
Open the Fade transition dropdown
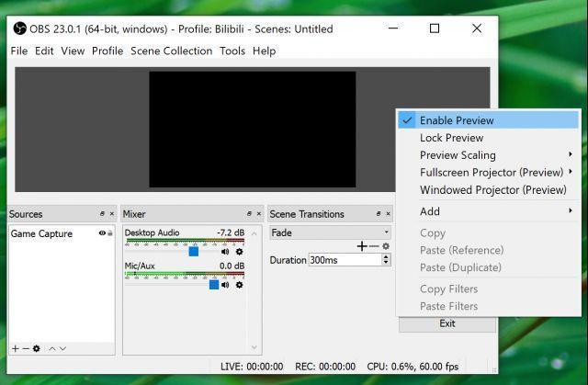[330, 232]
